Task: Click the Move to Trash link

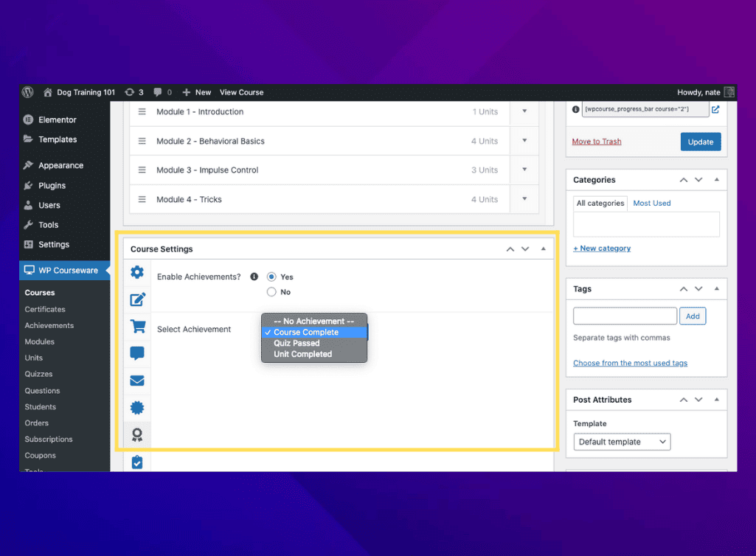Action: pyautogui.click(x=597, y=142)
